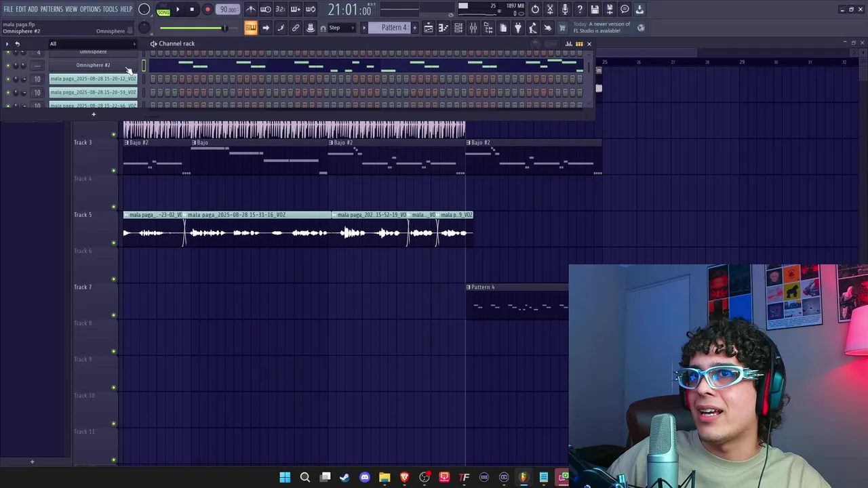This screenshot has height=488, width=868.
Task: Toggle the recording countdown icon
Action: (280, 9)
